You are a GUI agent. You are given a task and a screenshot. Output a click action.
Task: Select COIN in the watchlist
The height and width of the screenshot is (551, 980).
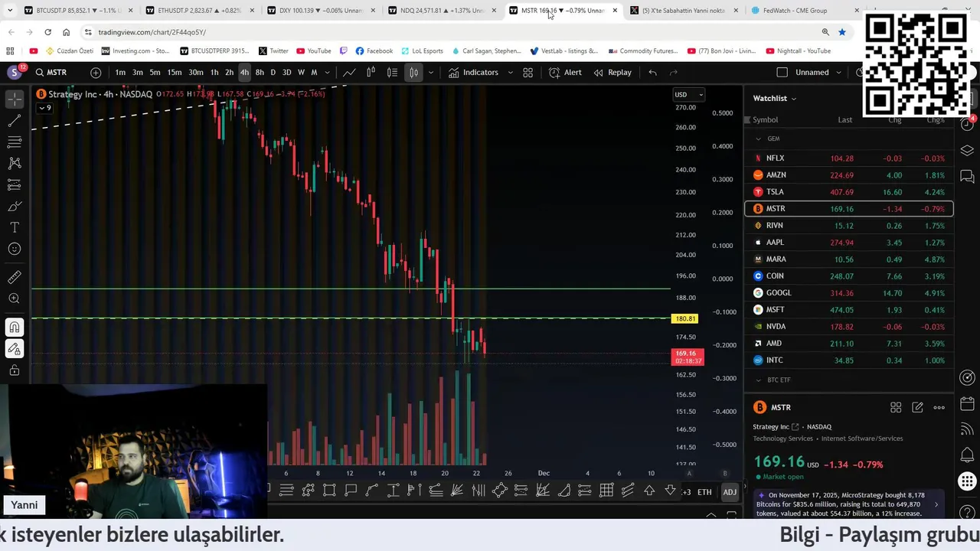[848, 276]
